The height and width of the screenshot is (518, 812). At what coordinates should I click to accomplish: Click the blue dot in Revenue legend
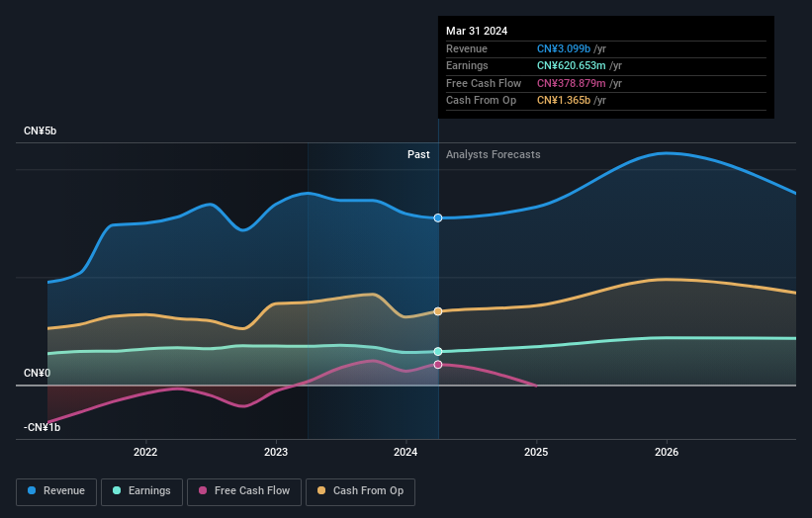32,490
